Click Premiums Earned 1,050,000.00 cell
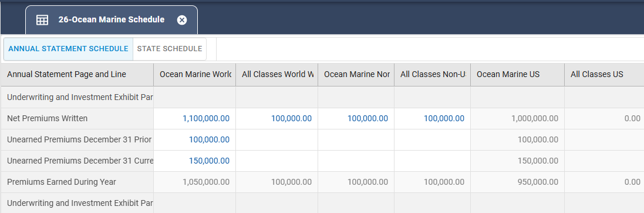The width and height of the screenshot is (644, 213). coord(195,182)
